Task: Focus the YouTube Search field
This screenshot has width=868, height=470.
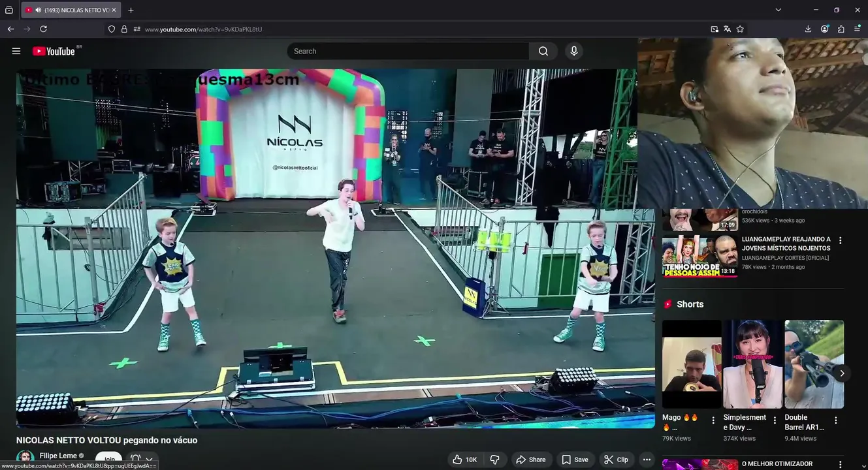Action: pos(408,51)
